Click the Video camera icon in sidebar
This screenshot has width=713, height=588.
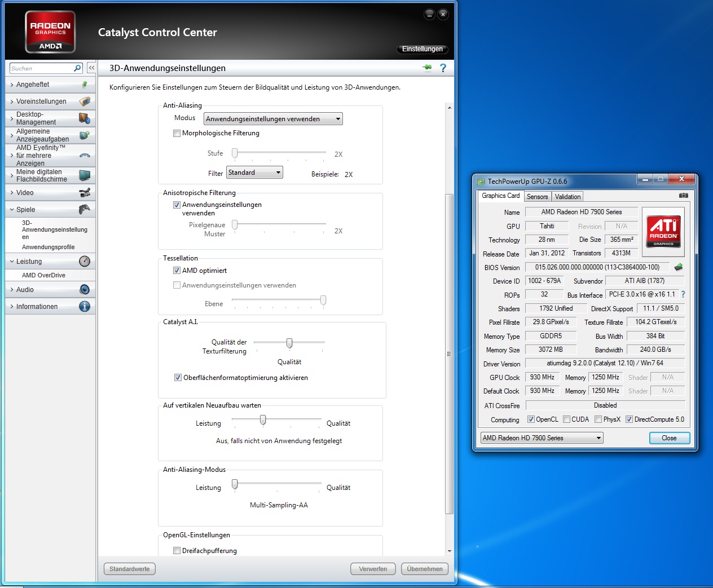85,193
